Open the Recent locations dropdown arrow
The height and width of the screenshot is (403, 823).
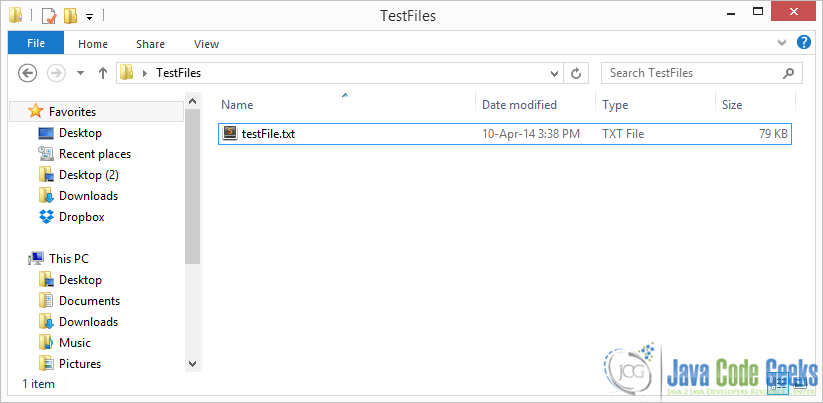[x=80, y=73]
